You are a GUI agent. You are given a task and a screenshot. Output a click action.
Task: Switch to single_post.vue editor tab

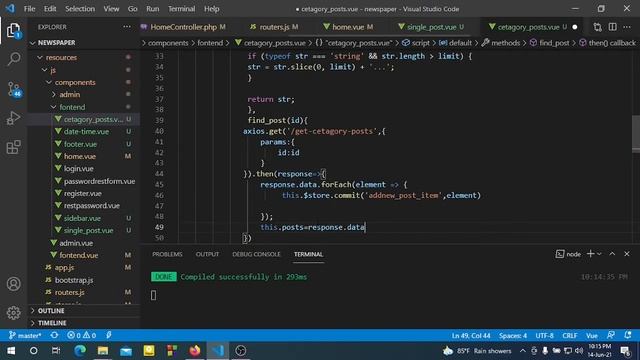pyautogui.click(x=431, y=27)
